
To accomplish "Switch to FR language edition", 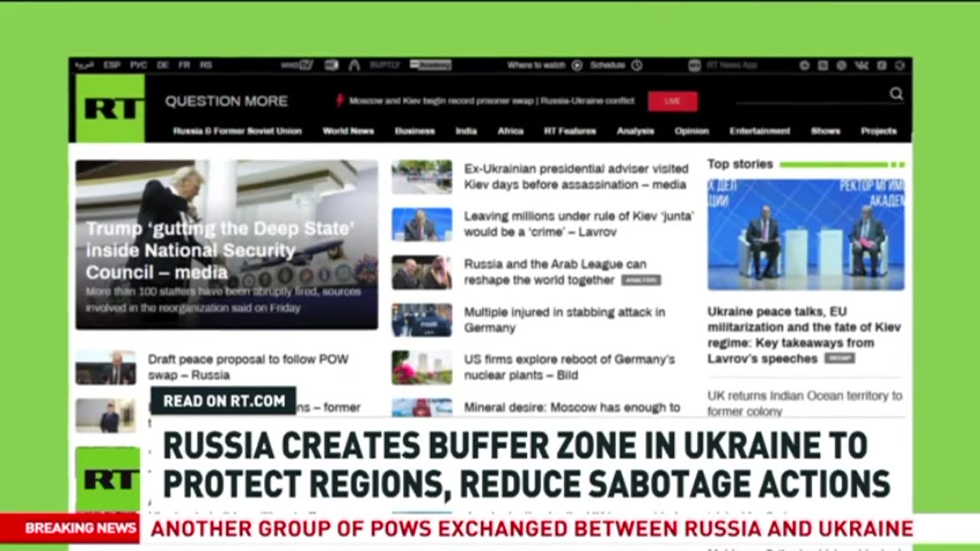I will click(184, 66).
